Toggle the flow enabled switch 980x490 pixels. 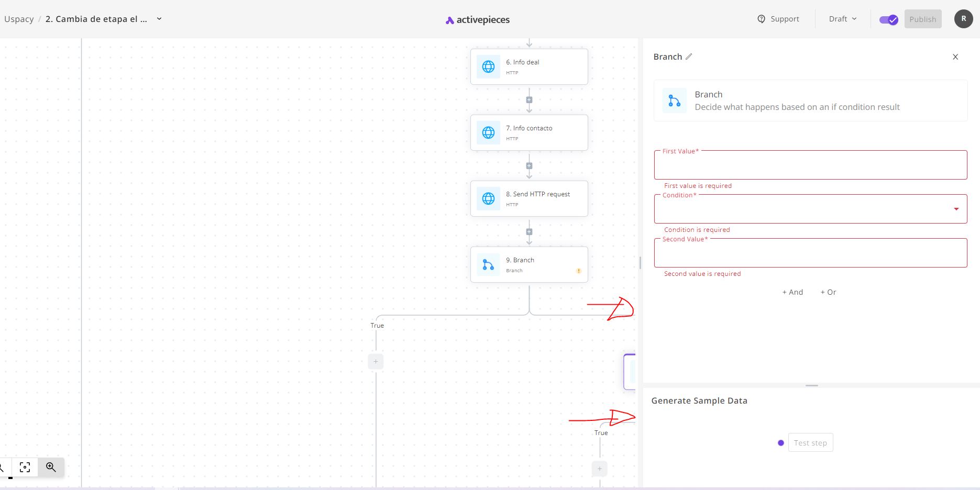[x=888, y=20]
